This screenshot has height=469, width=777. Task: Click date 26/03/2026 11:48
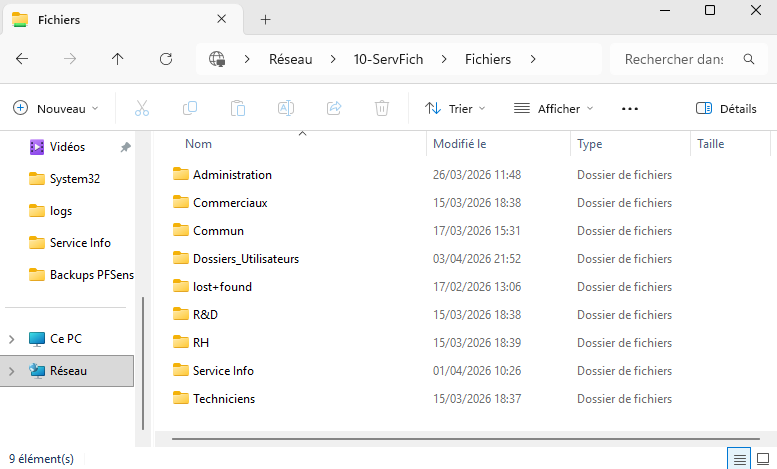(477, 175)
